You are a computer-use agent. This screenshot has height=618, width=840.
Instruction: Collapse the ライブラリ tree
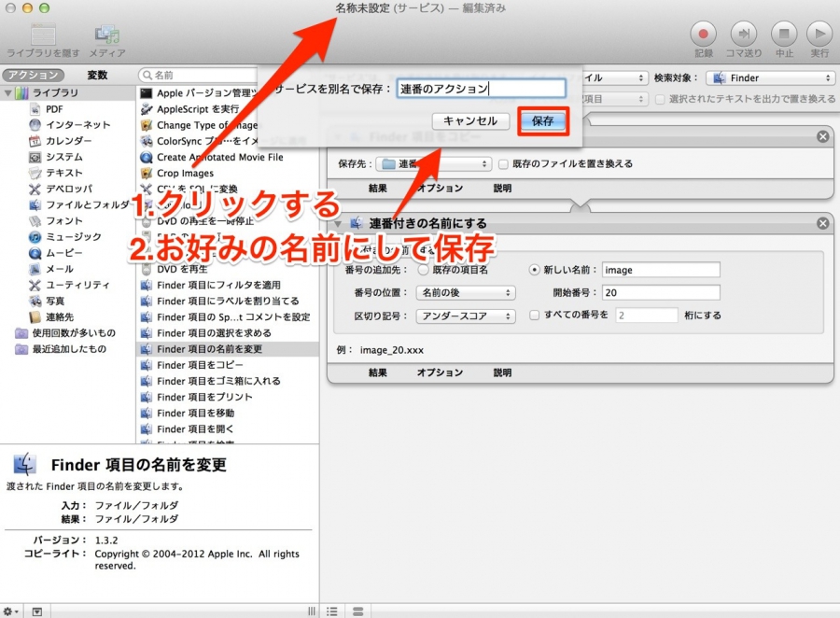8,93
